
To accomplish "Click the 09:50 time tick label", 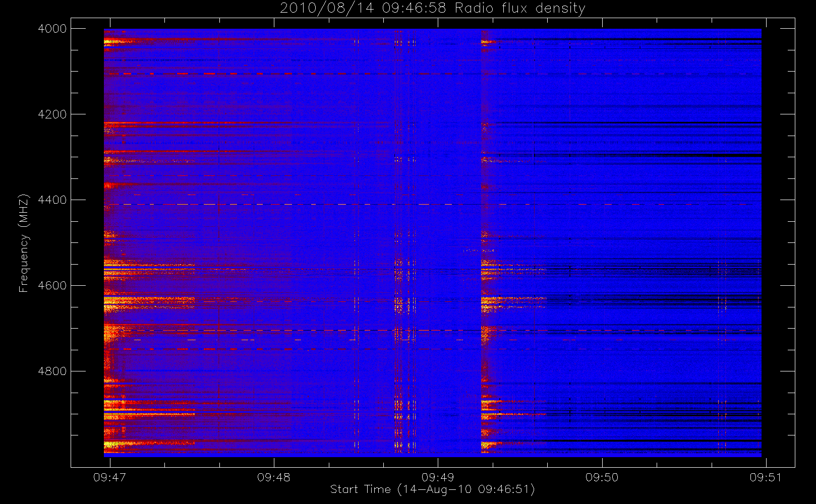I will tap(602, 477).
